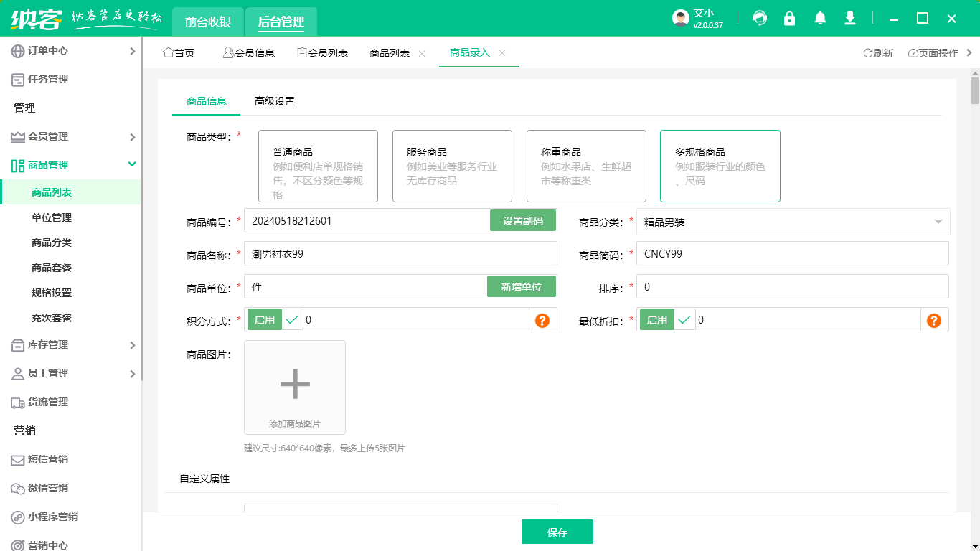The image size is (980, 551).
Task: Click the 营销中心 target icon
Action: click(18, 545)
